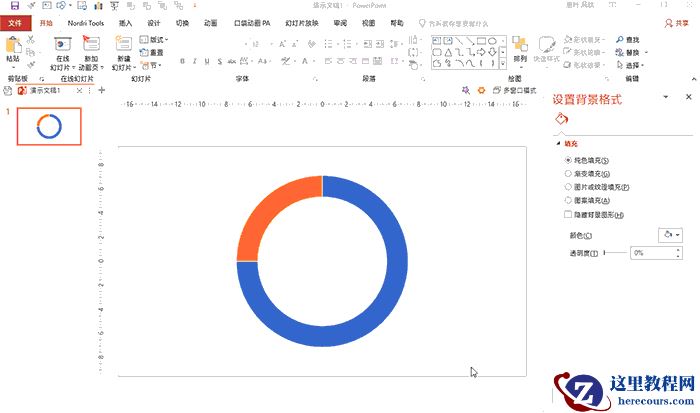Click the Copy icon in the clipboard group
The width and height of the screenshot is (700, 413).
pos(30,52)
